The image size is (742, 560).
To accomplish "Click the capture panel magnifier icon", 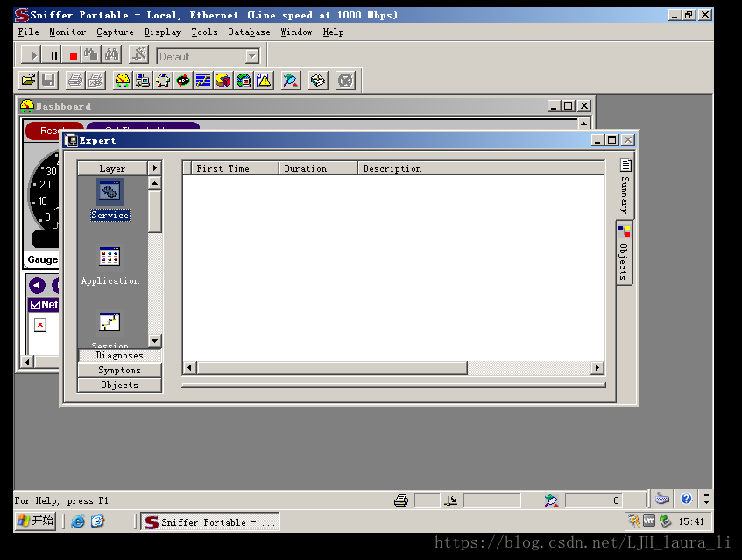I will click(291, 81).
